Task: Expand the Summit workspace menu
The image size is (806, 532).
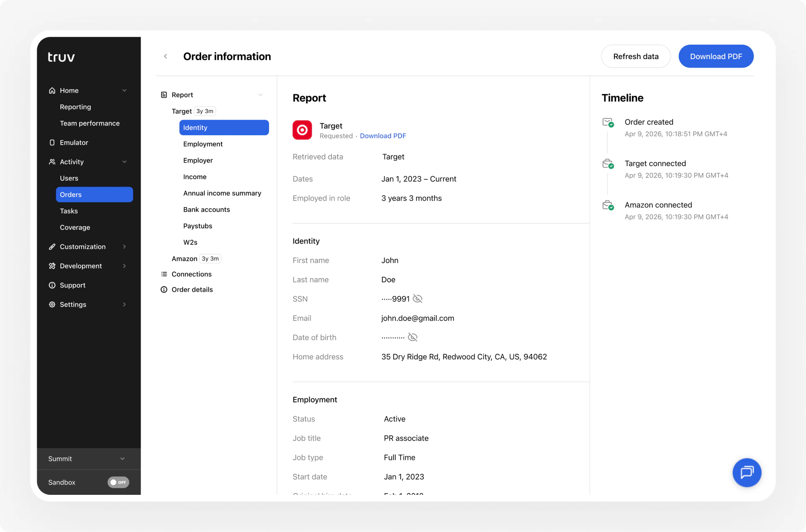Action: pos(122,459)
